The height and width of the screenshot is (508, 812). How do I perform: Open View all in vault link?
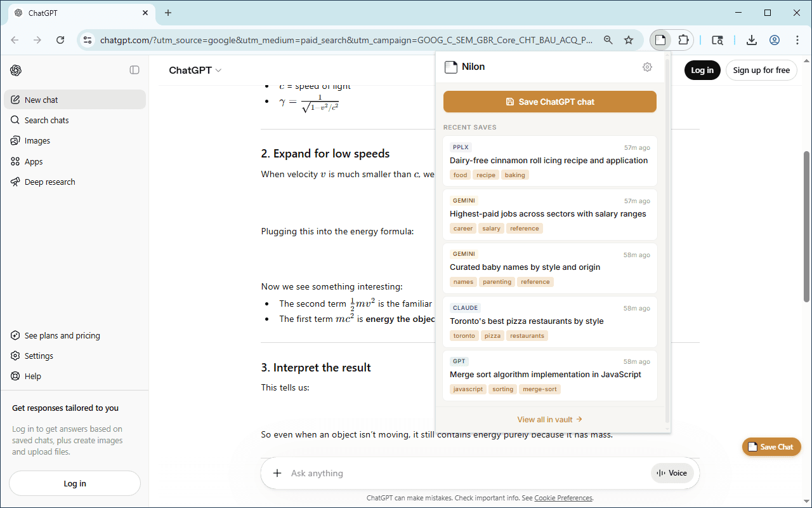[550, 419]
